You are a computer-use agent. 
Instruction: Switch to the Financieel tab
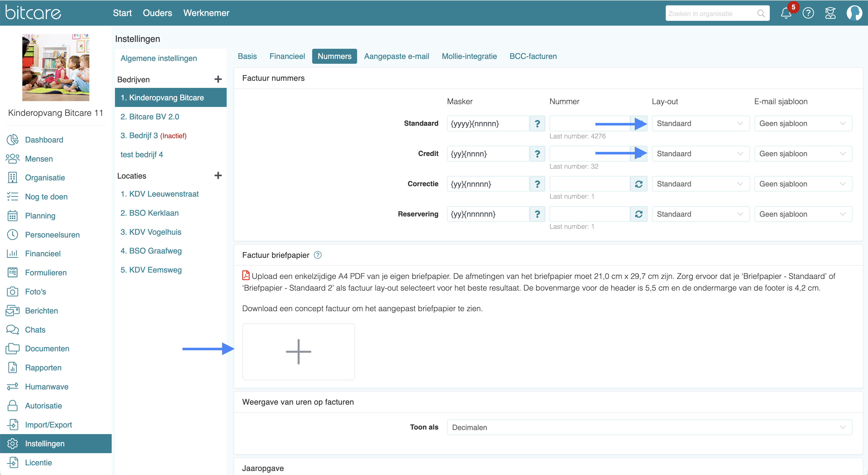[287, 56]
